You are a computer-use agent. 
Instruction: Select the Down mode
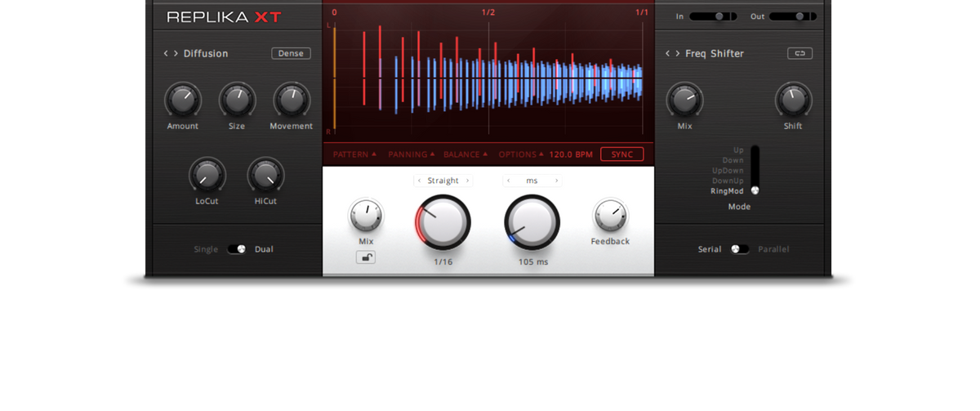point(733,160)
